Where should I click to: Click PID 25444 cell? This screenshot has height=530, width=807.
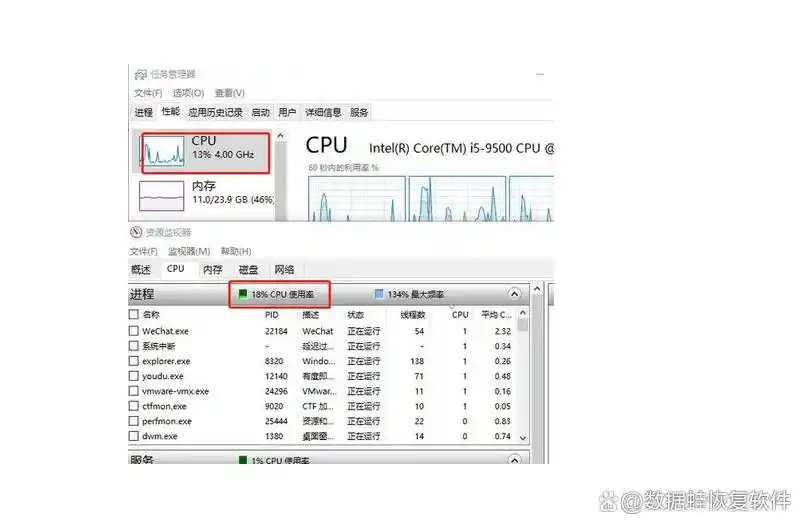(276, 421)
